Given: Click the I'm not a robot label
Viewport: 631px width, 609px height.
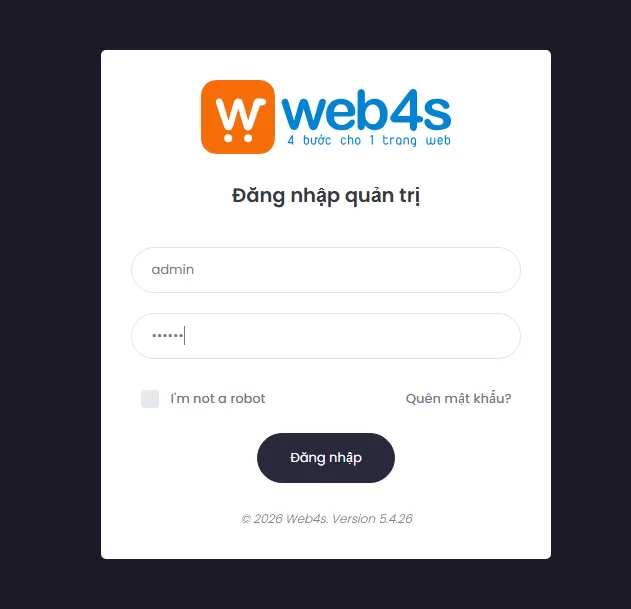Looking at the screenshot, I should tap(218, 398).
